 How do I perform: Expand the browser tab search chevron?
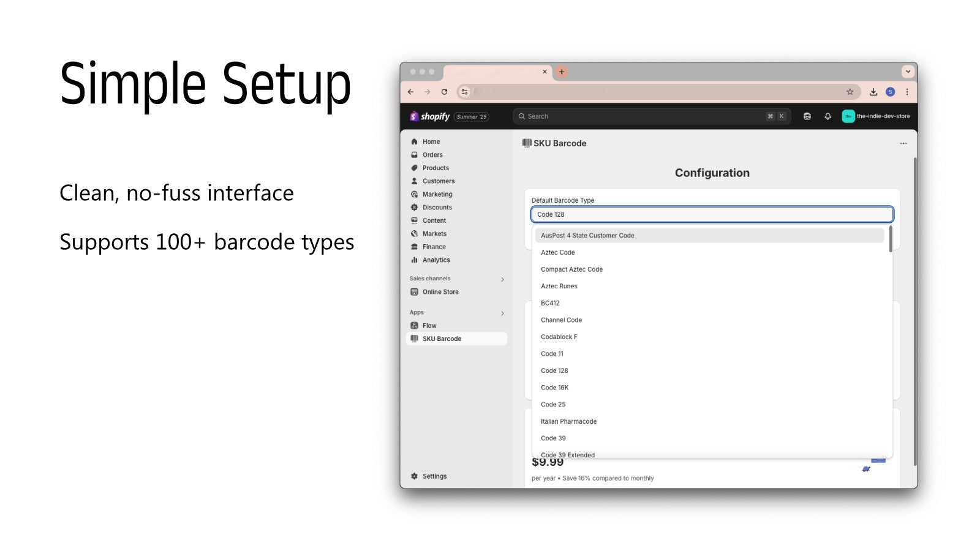tap(908, 72)
